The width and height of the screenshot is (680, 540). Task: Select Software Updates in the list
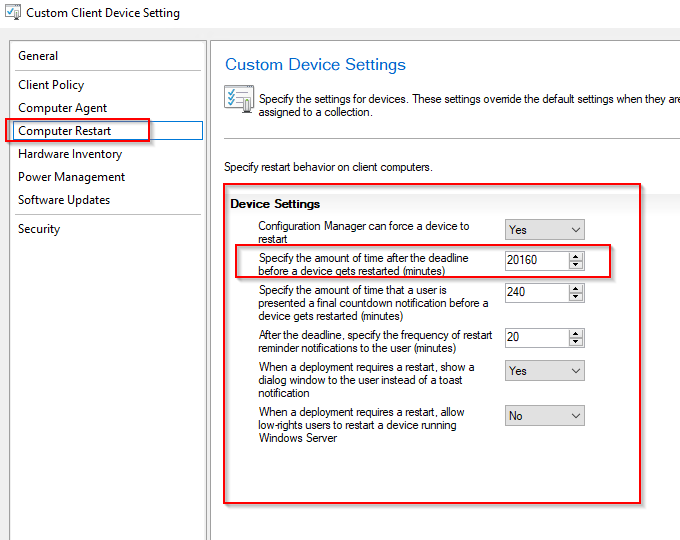(64, 200)
